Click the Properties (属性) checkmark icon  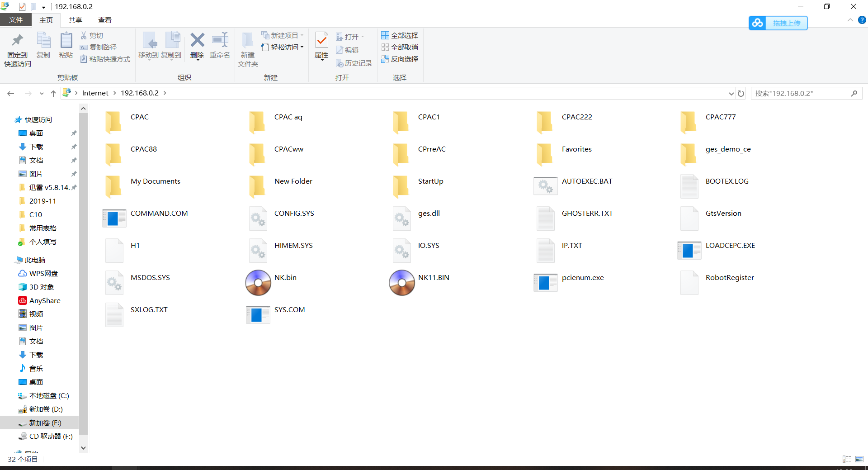click(321, 40)
